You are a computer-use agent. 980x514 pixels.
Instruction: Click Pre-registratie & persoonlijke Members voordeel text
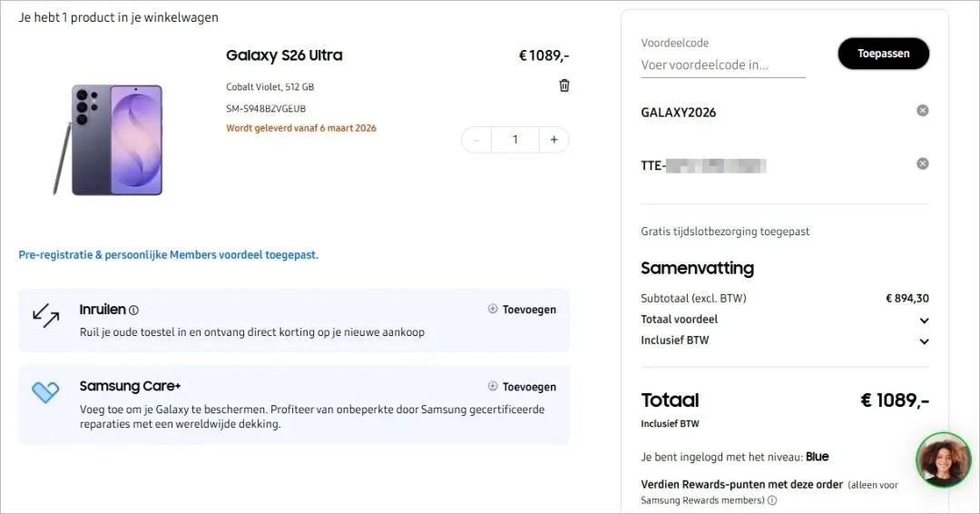click(169, 255)
